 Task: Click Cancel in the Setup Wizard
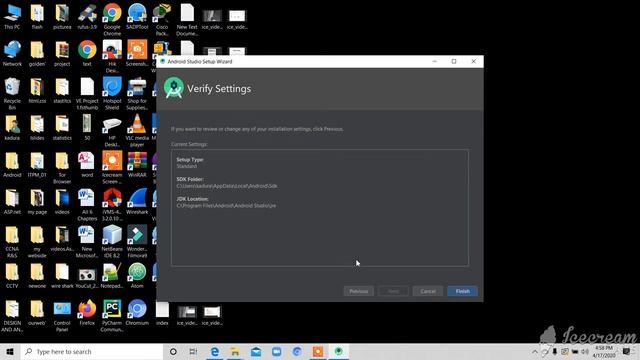point(428,291)
